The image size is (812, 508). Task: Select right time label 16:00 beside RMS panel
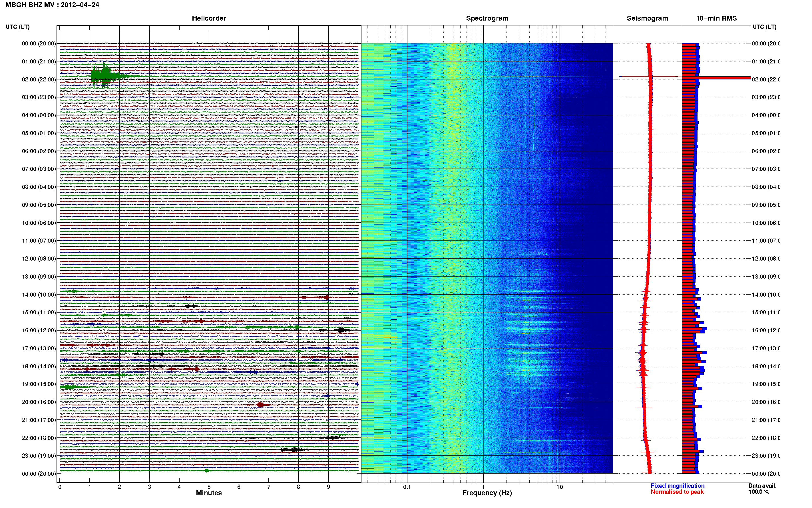coord(765,330)
